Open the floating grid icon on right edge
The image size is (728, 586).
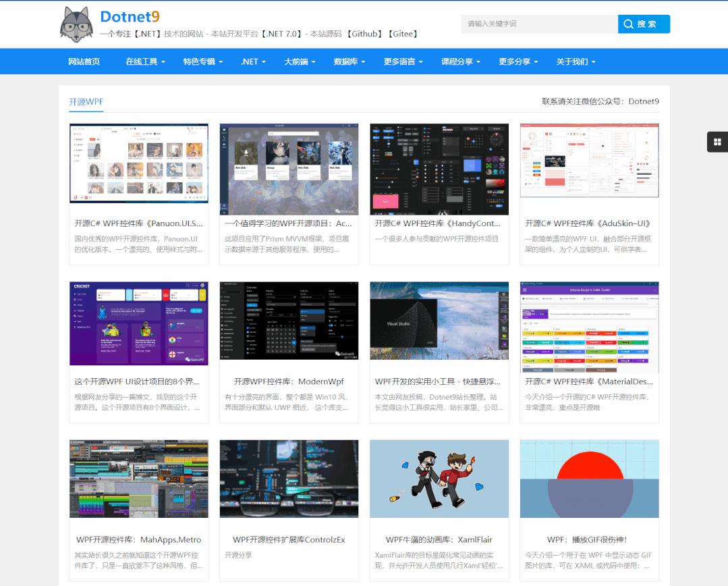[x=717, y=142]
